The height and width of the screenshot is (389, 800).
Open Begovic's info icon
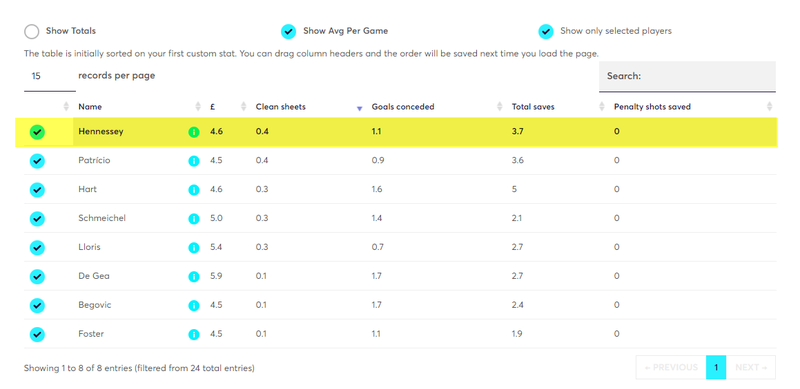pyautogui.click(x=193, y=305)
